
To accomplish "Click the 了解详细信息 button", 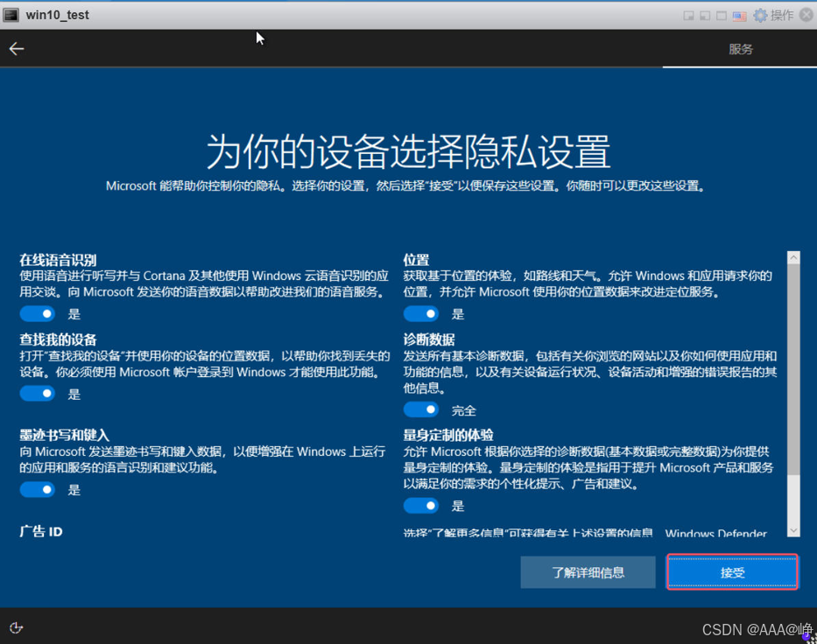I will [x=588, y=572].
